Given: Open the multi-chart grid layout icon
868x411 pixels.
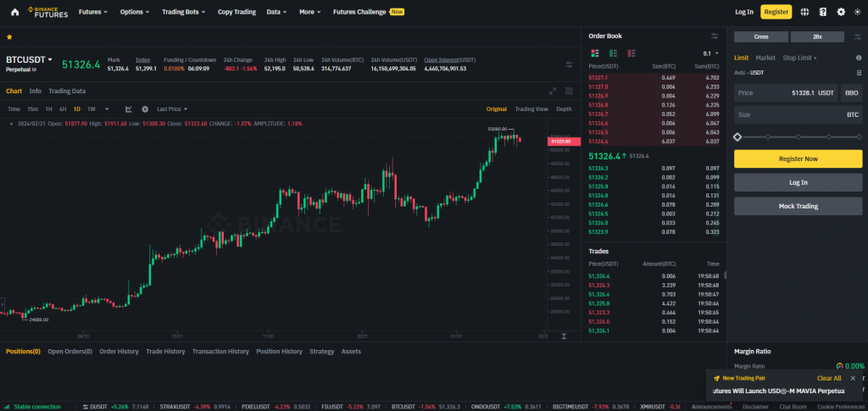Looking at the screenshot, I should pos(569,92).
